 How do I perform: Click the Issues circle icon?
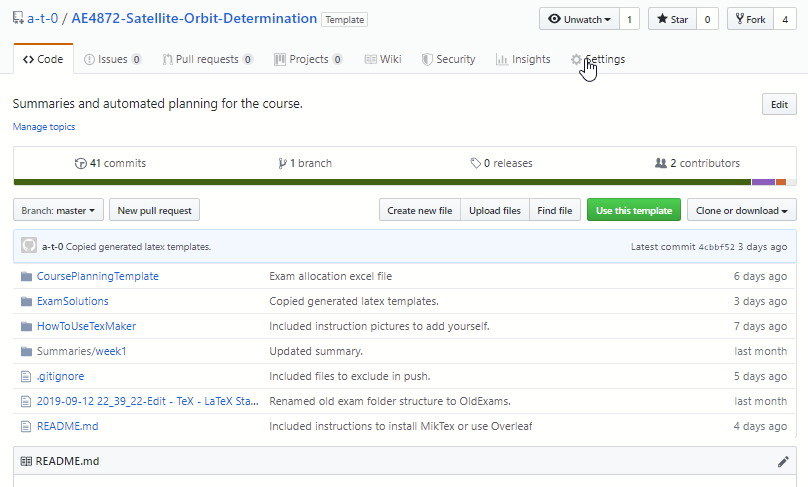pos(89,60)
